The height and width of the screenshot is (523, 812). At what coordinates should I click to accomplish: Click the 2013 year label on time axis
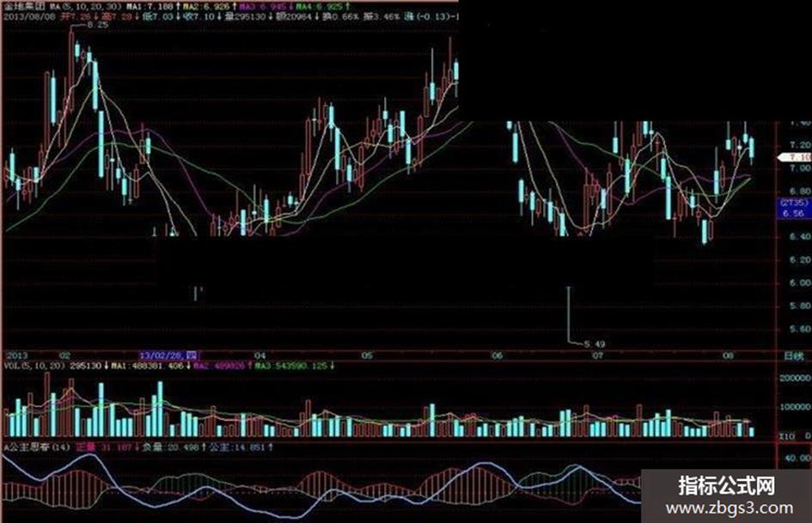[16, 356]
